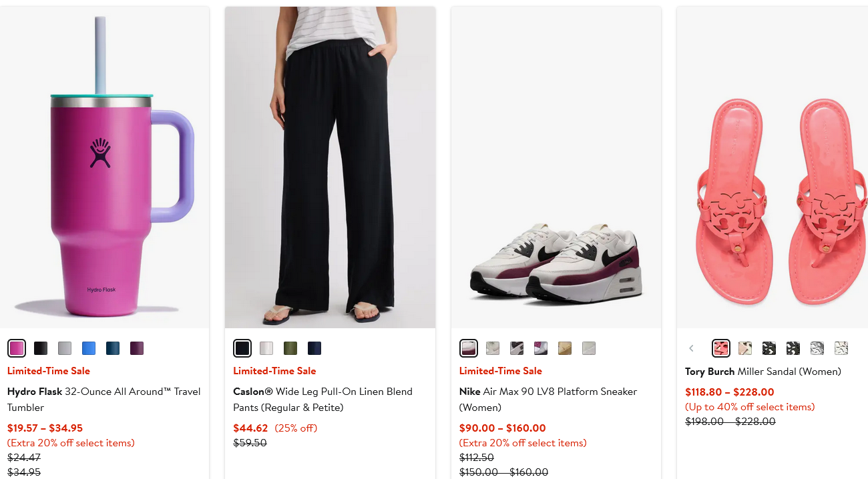Open Caslon Wide Leg Linen Pants link
Image resolution: width=868 pixels, height=479 pixels.
(322, 399)
